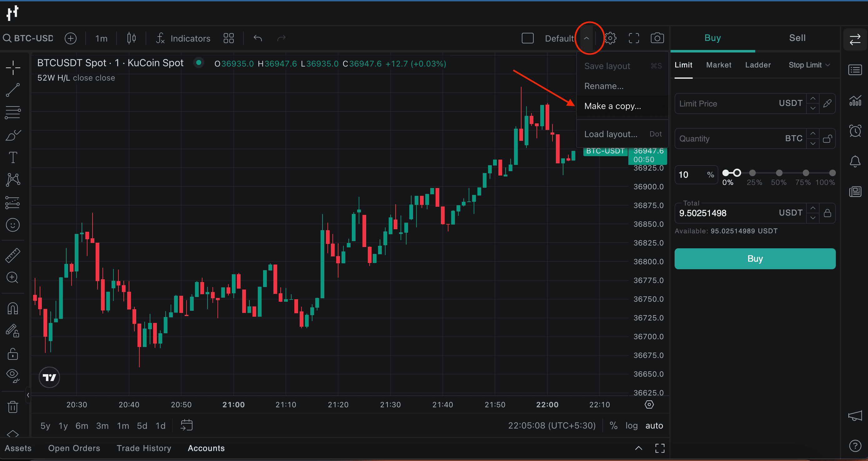The width and height of the screenshot is (868, 461).
Task: Choose Rename… from the layout menu
Action: tap(623, 86)
